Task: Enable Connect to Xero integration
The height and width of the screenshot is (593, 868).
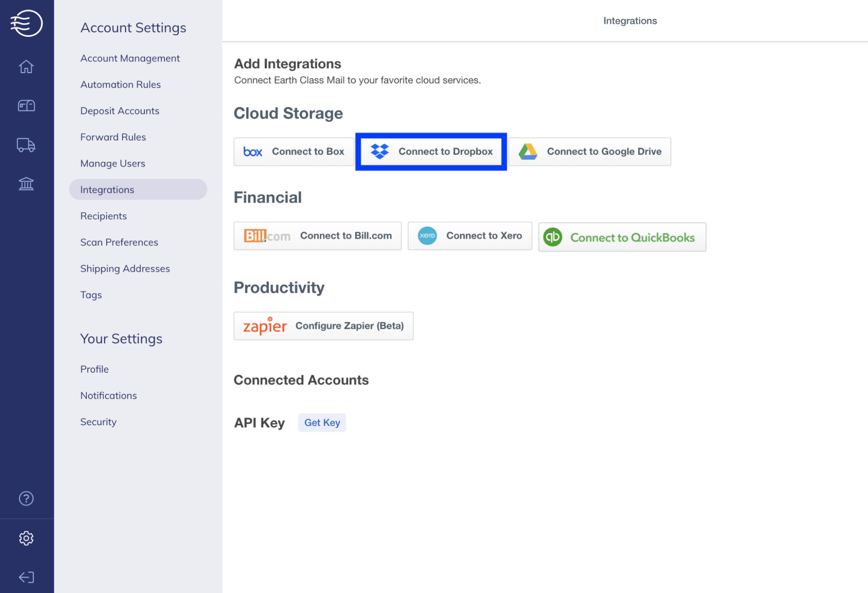Action: 470,235
